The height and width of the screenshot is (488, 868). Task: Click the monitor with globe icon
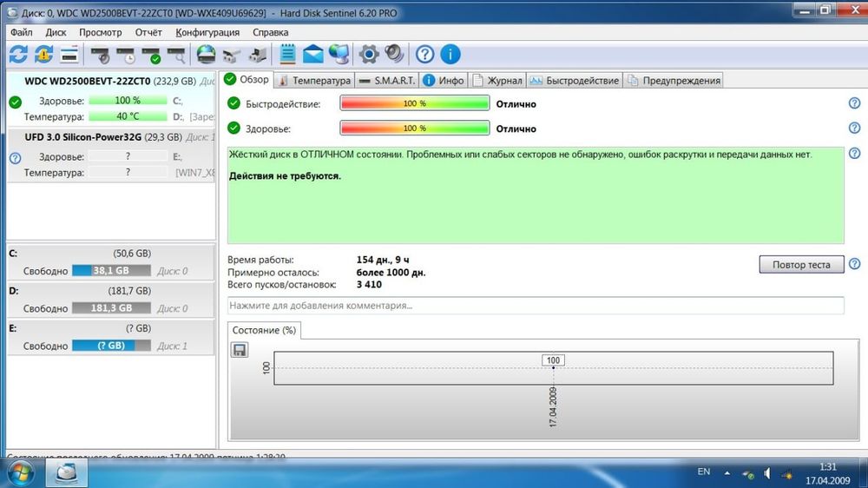point(339,55)
